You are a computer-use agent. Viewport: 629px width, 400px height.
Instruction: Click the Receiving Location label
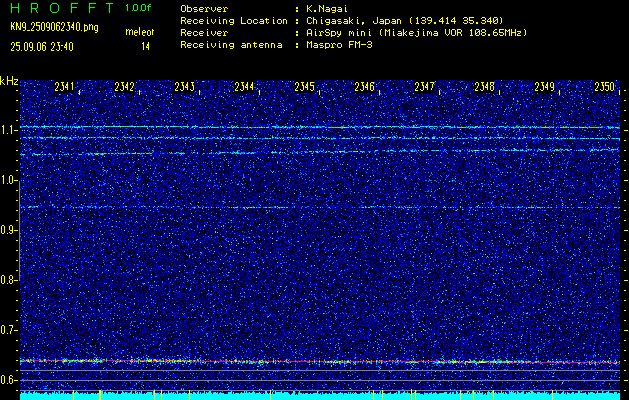click(x=234, y=21)
